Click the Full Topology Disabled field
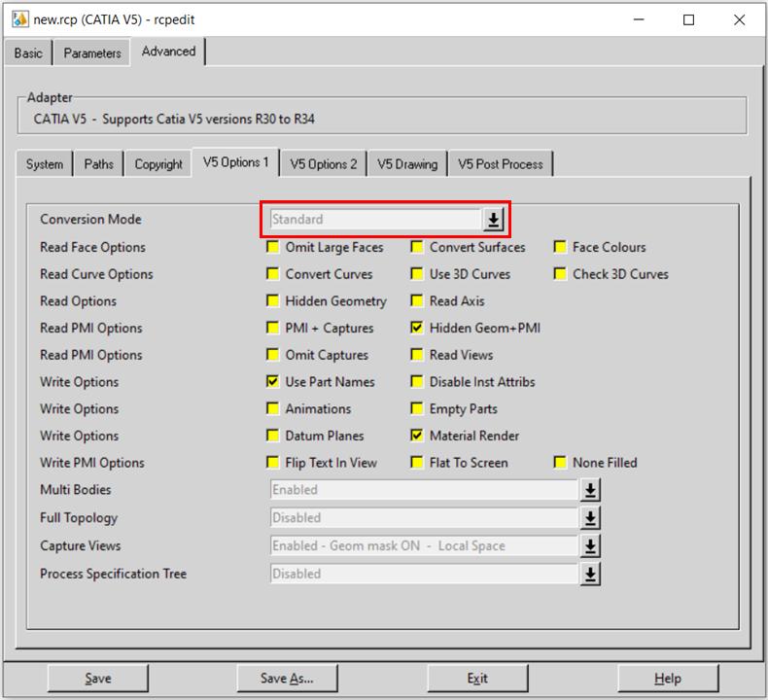The height and width of the screenshot is (700, 768). (424, 518)
